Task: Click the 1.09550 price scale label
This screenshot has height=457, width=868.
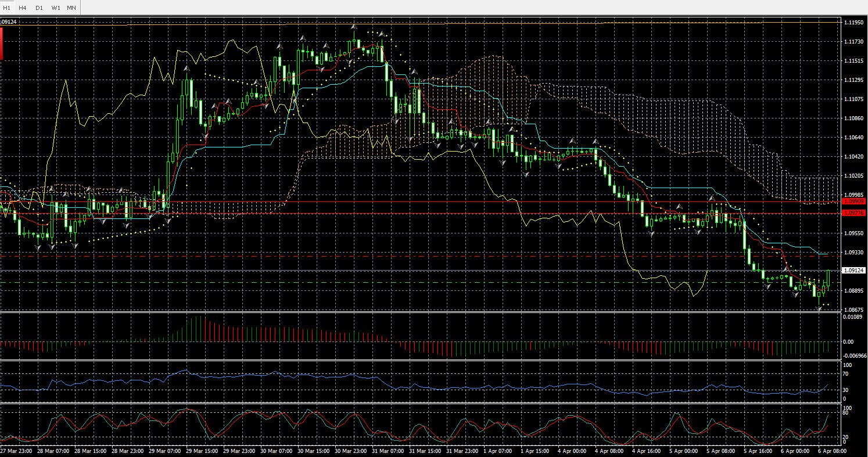Action: (853, 233)
